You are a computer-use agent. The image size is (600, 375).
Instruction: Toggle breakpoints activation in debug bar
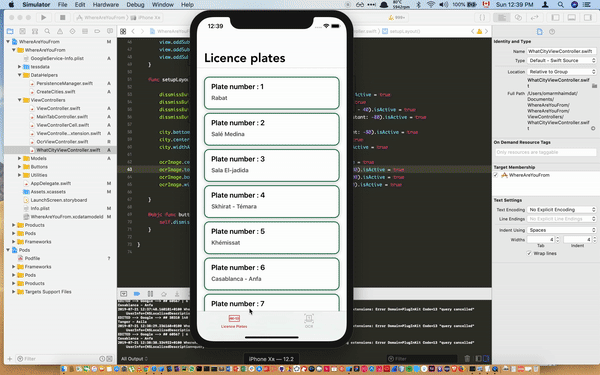[137, 293]
